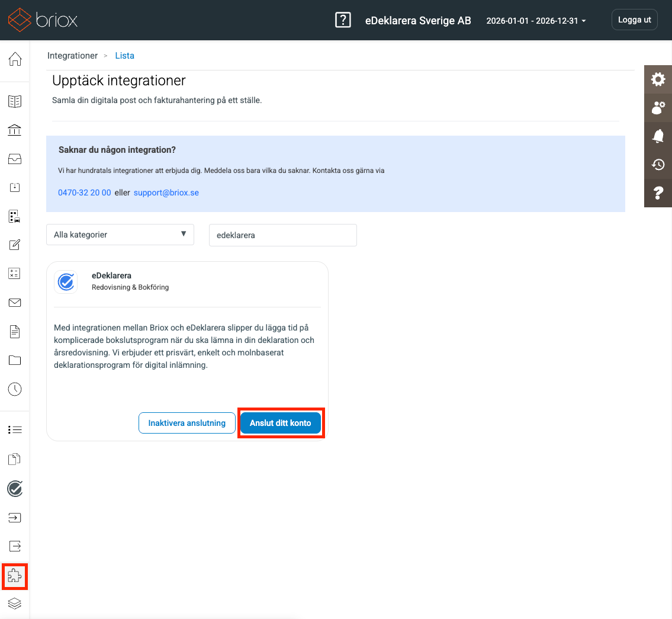Click the Integrationer breadcrumb
The image size is (672, 619).
pos(72,56)
